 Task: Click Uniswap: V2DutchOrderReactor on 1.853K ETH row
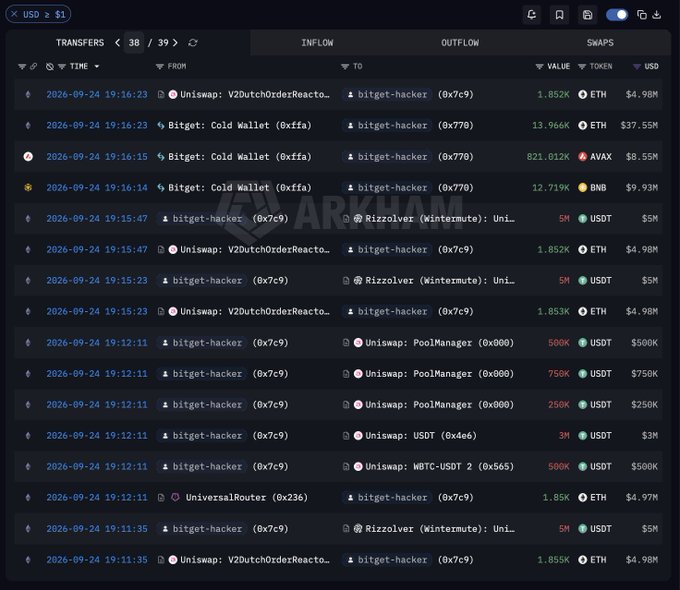coord(255,311)
